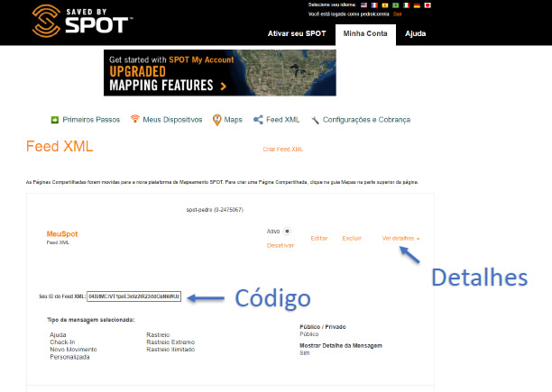Open the Maps section link
Image resolution: width=552 pixels, height=392 pixels.
(x=234, y=120)
